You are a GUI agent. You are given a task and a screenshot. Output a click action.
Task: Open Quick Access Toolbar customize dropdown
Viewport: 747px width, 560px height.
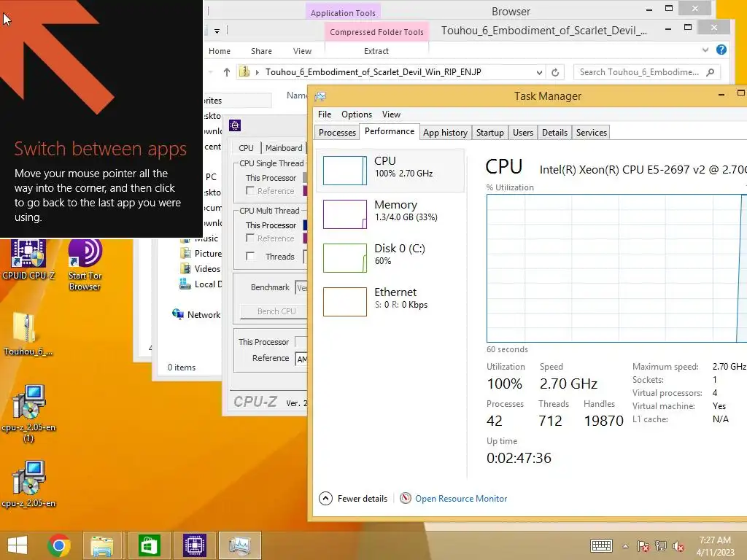(217, 31)
